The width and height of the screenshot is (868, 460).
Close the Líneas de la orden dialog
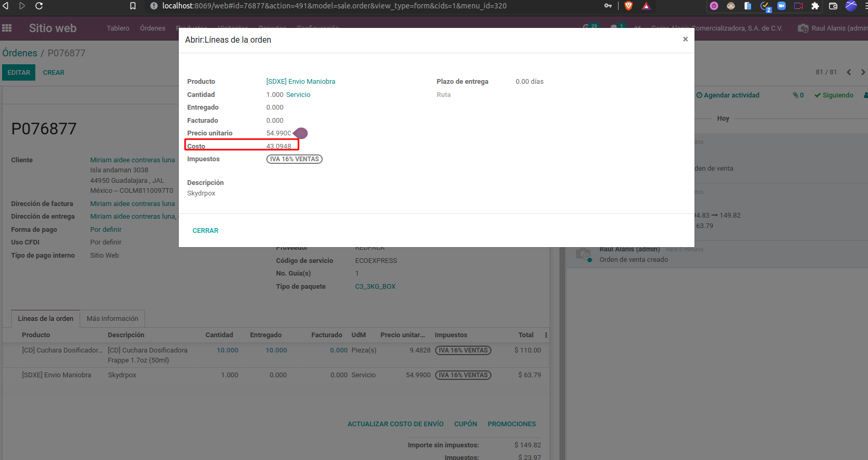[x=685, y=39]
